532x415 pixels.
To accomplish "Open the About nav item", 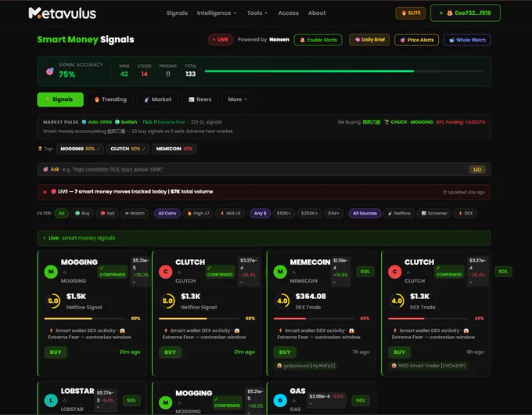I will pos(317,13).
